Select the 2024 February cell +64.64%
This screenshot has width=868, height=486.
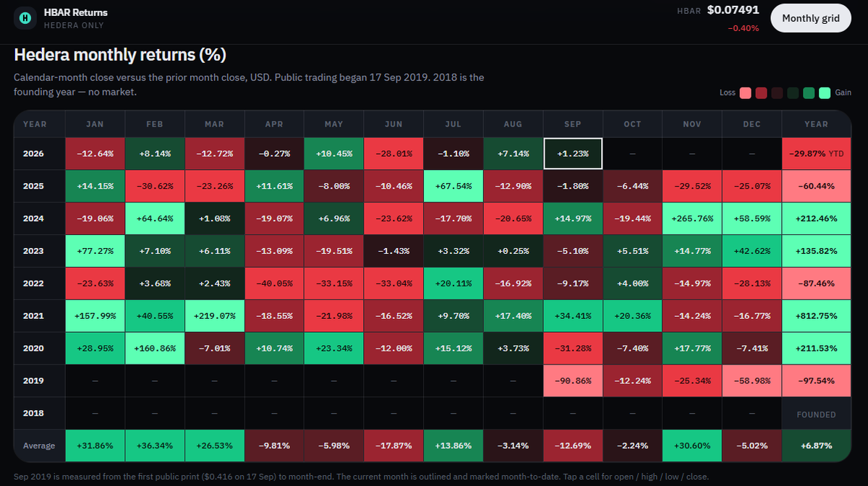[155, 218]
